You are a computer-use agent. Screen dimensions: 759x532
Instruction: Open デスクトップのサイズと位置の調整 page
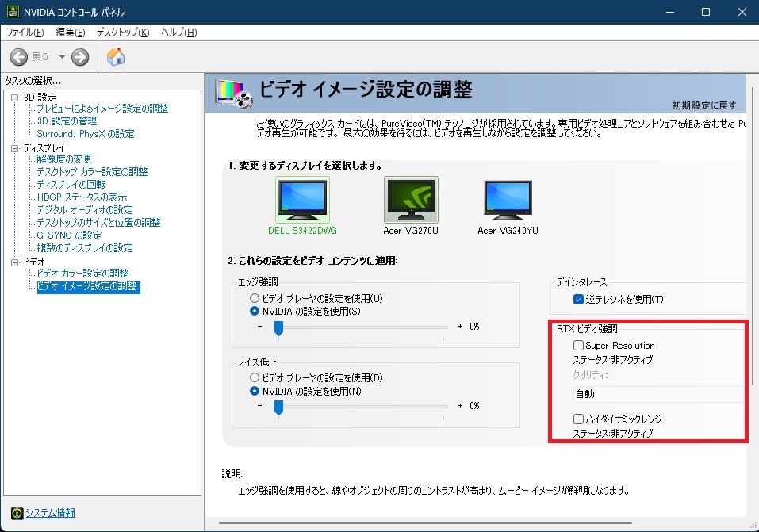(x=99, y=223)
